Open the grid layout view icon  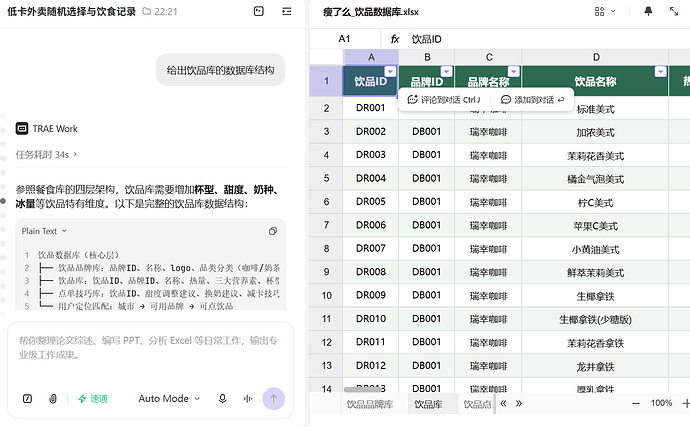click(x=599, y=11)
